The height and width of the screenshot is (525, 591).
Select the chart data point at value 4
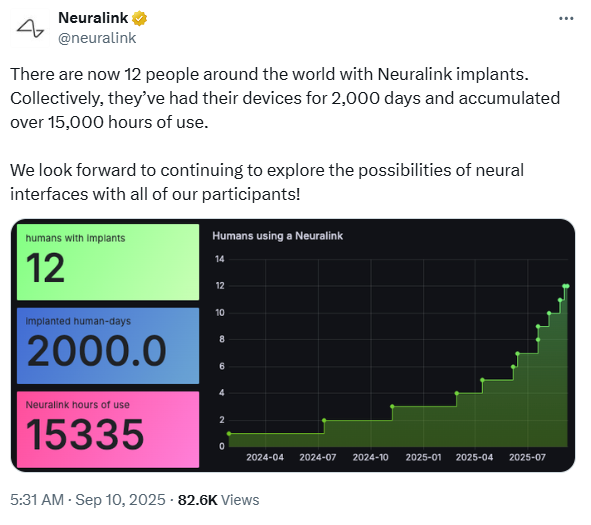457,393
